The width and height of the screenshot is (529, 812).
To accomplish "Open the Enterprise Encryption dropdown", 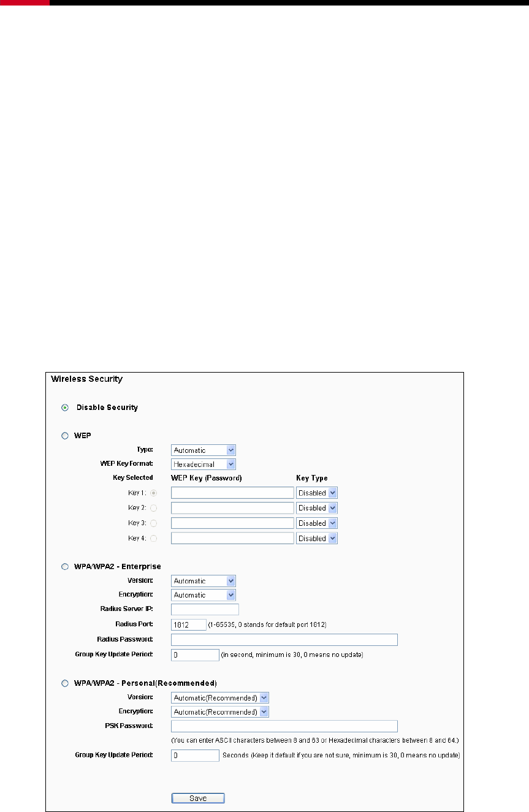I will pos(204,595).
